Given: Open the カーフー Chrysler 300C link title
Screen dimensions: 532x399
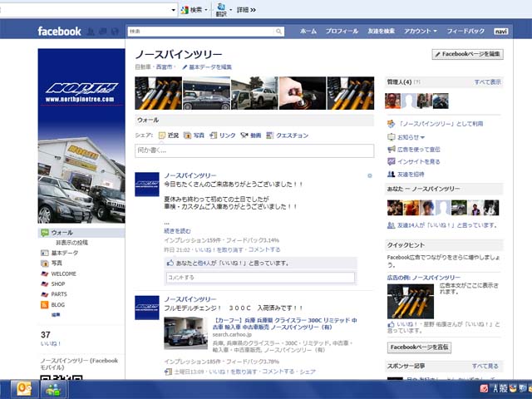Looking at the screenshot, I should tap(284, 323).
